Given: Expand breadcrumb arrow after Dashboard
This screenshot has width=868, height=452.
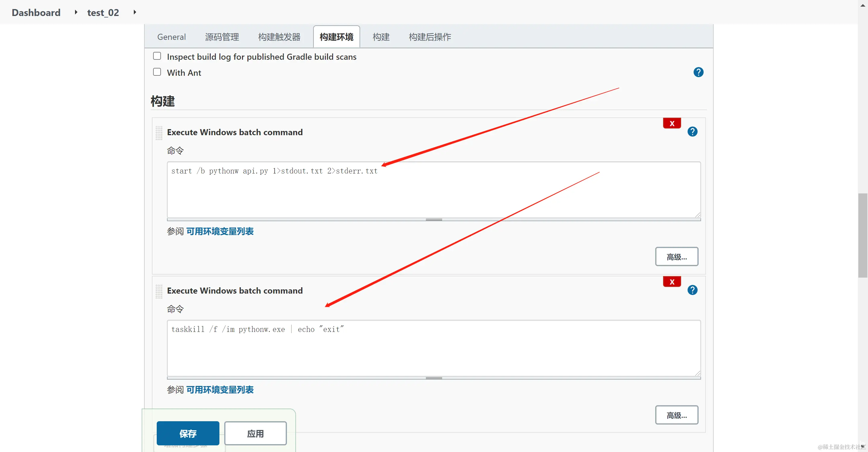Looking at the screenshot, I should point(76,12).
